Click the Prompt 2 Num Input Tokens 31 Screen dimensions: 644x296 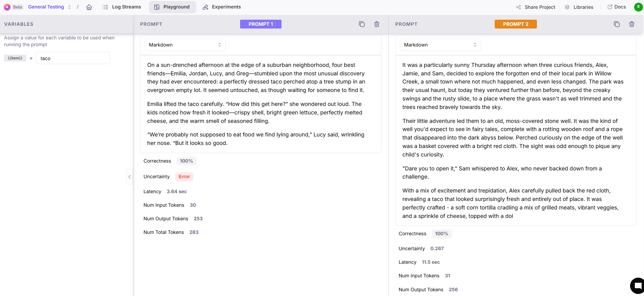tap(447, 276)
